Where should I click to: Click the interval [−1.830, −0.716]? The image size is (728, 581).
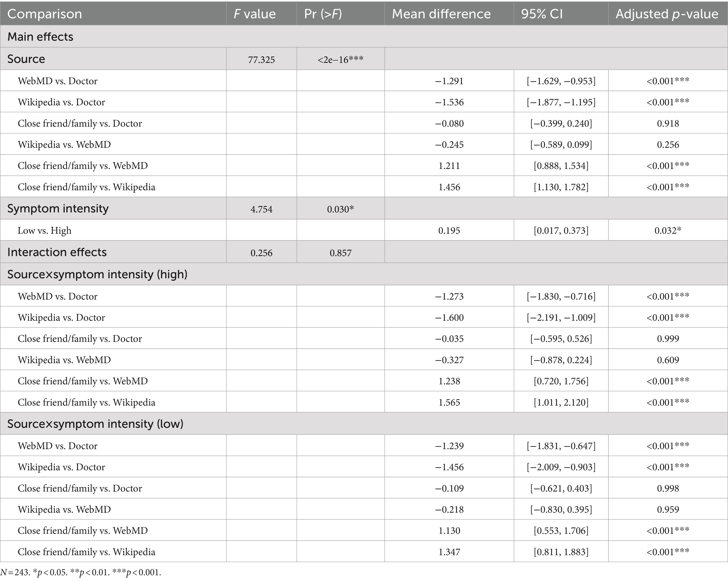pos(561,296)
